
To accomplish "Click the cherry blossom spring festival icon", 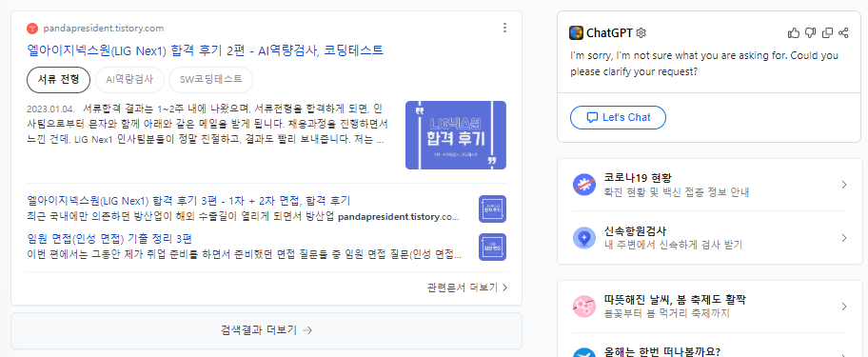I will 584,307.
